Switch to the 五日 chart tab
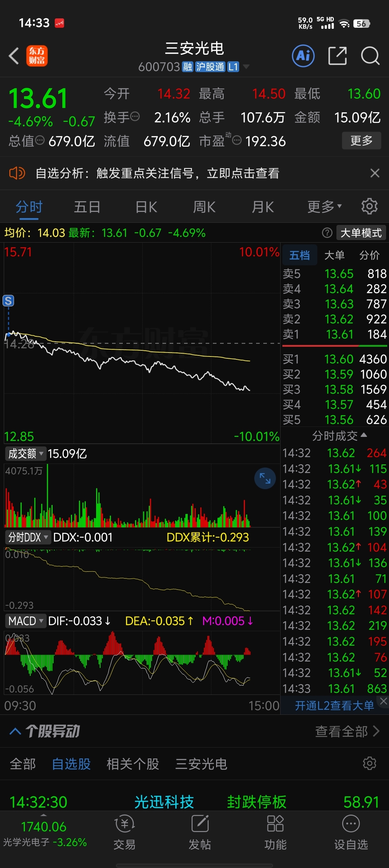The height and width of the screenshot is (868, 389). [x=87, y=207]
